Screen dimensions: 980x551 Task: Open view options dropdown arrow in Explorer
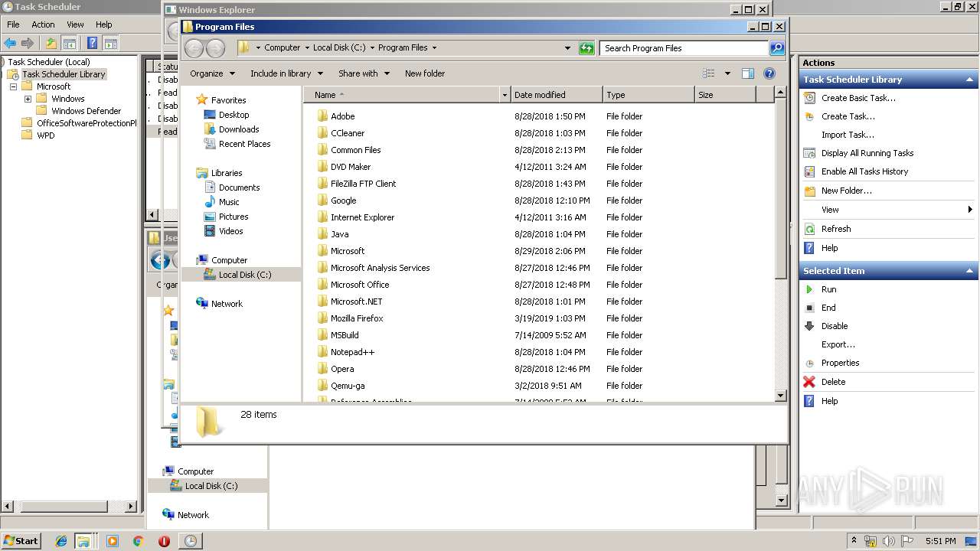727,73
